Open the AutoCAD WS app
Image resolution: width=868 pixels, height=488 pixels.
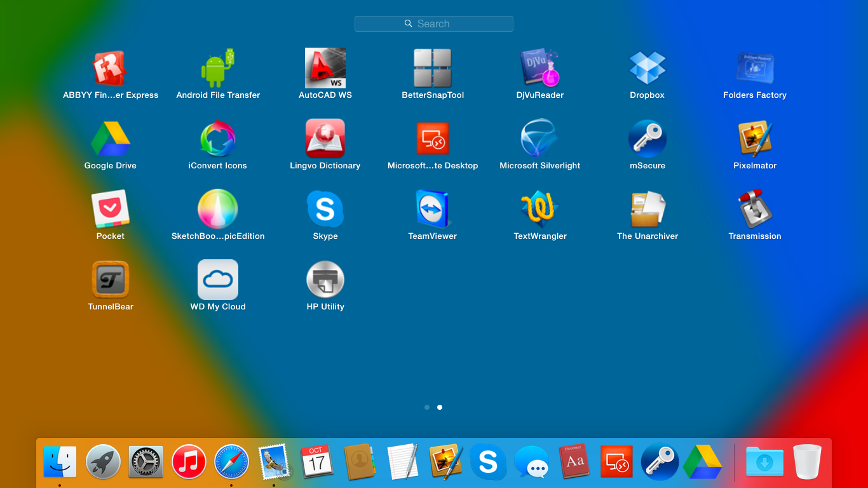coord(325,69)
